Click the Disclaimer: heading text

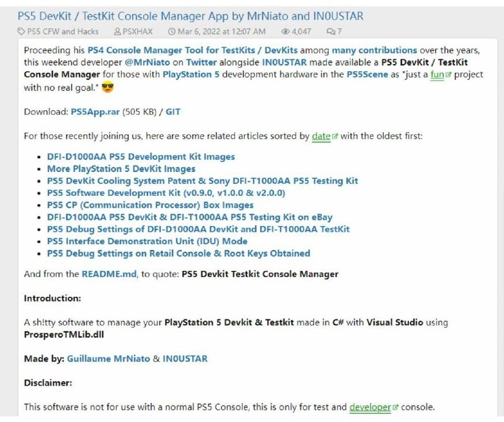pos(48,383)
